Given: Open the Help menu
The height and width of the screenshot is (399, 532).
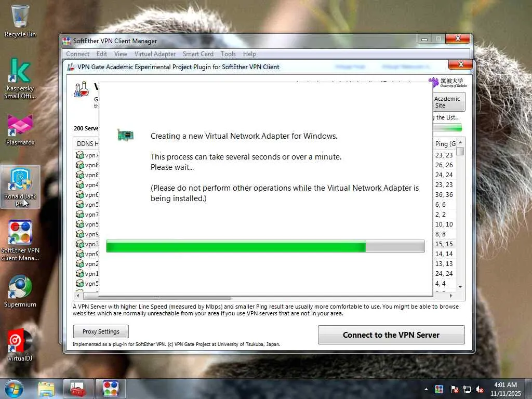Looking at the screenshot, I should click(x=249, y=54).
